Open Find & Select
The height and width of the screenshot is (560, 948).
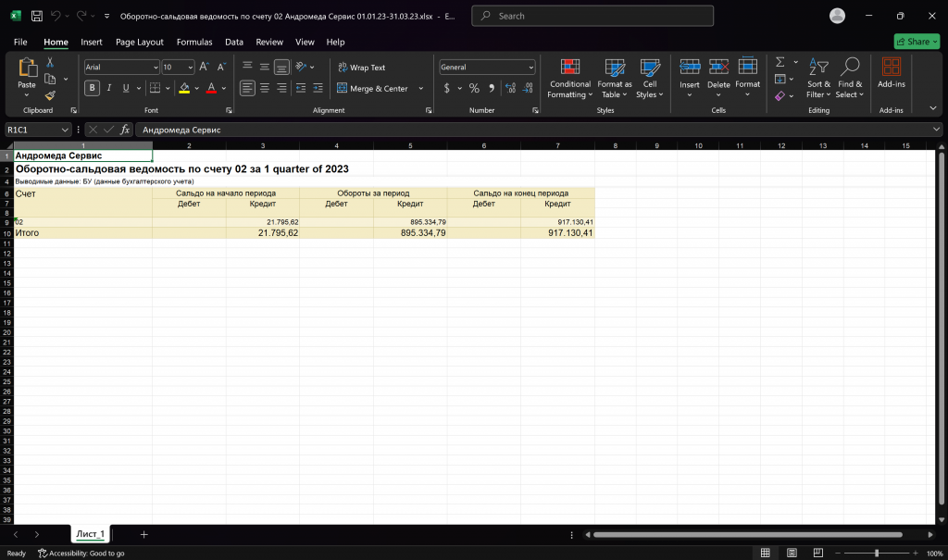pos(850,79)
